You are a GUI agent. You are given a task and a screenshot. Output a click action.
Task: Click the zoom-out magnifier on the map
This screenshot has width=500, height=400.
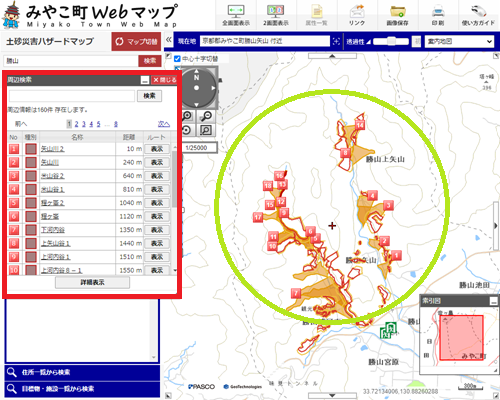pyautogui.click(x=206, y=116)
